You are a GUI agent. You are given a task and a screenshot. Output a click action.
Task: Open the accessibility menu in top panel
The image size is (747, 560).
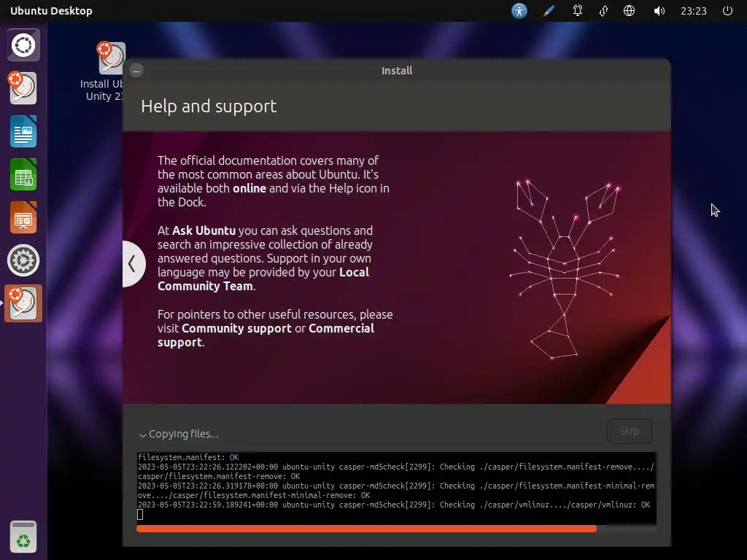(x=519, y=10)
